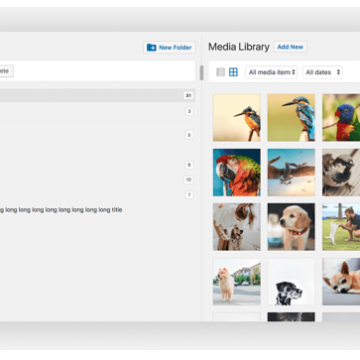Open the black and white dog thumbnail
The height and width of the screenshot is (360, 360).
pyautogui.click(x=291, y=282)
